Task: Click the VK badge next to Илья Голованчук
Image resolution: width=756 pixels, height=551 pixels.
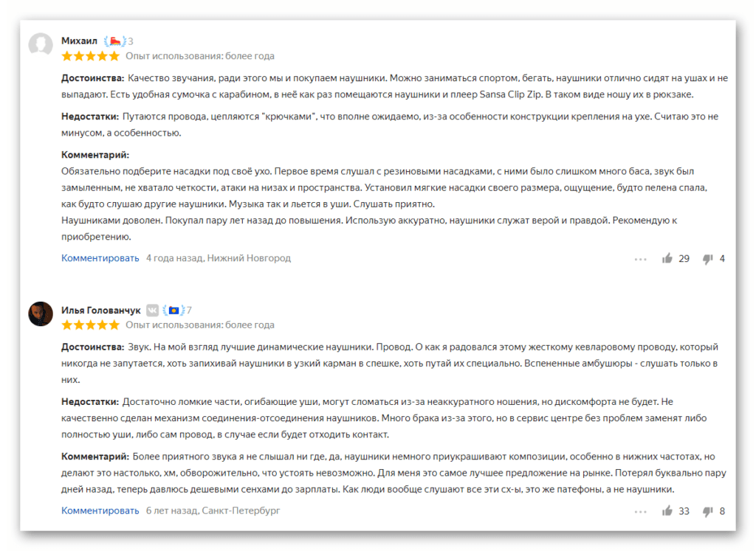Action: [x=152, y=311]
